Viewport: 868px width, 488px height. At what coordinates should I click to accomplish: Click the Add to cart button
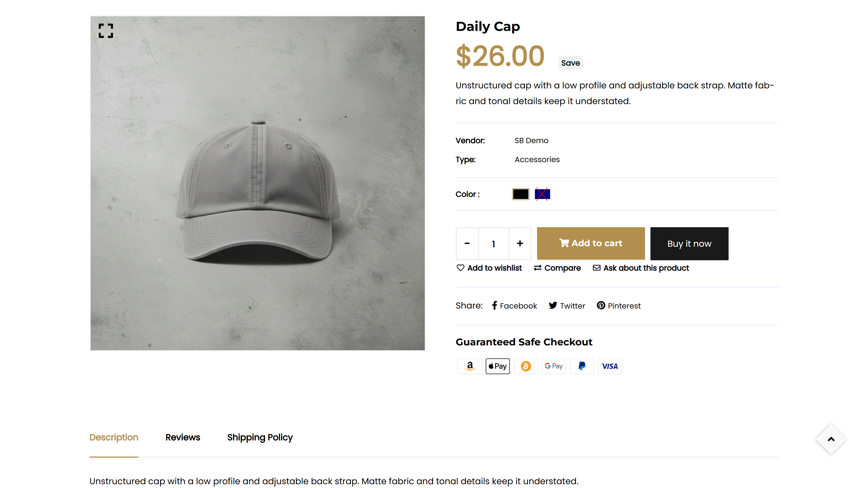590,243
